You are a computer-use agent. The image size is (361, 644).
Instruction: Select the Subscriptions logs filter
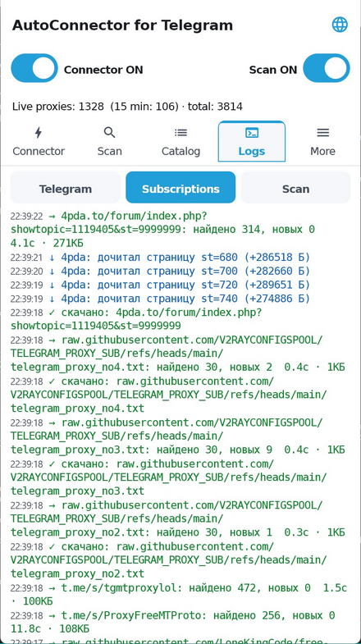tap(180, 189)
